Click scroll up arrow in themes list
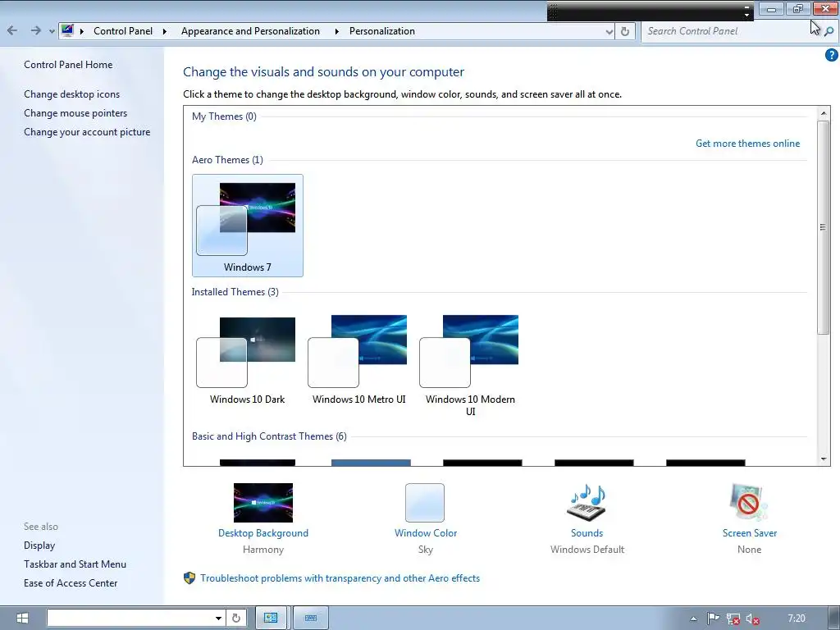This screenshot has height=630, width=840. tap(824, 113)
